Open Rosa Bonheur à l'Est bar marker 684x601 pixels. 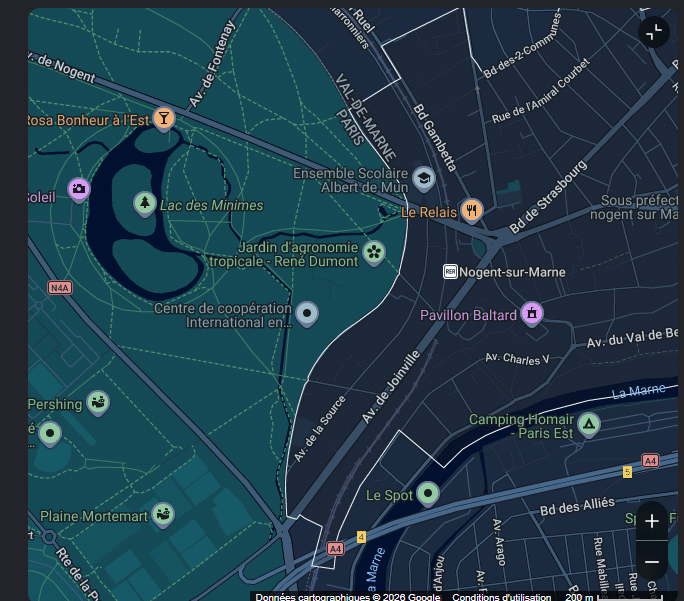click(164, 119)
